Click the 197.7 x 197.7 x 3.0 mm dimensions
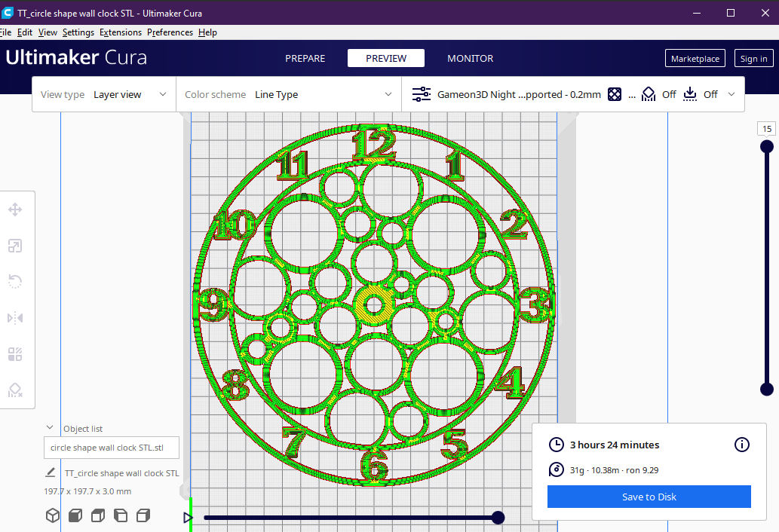The width and height of the screenshot is (779, 532). pos(87,491)
